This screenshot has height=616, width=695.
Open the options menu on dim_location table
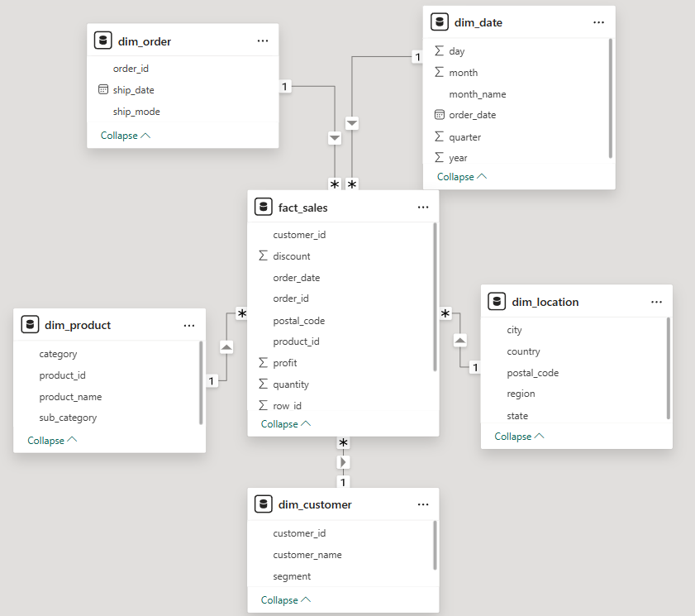pyautogui.click(x=657, y=301)
